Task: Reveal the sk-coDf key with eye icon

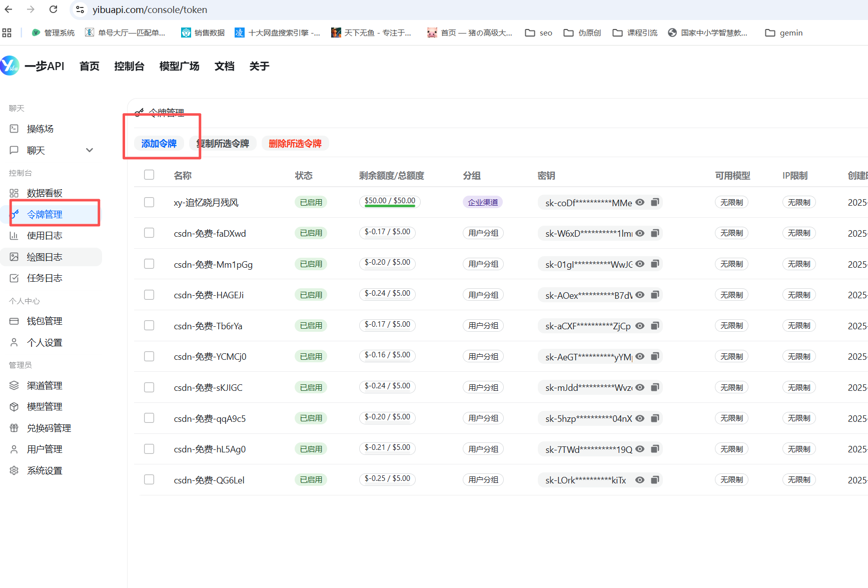Action: 640,202
